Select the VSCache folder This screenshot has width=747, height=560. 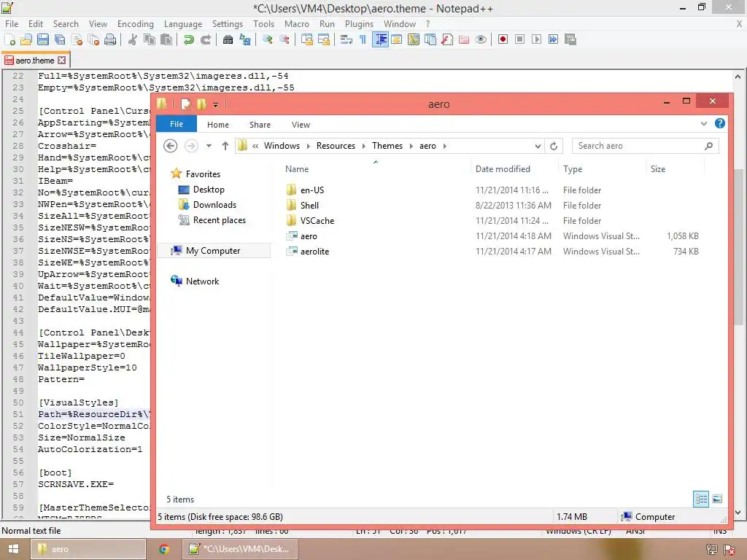[317, 220]
